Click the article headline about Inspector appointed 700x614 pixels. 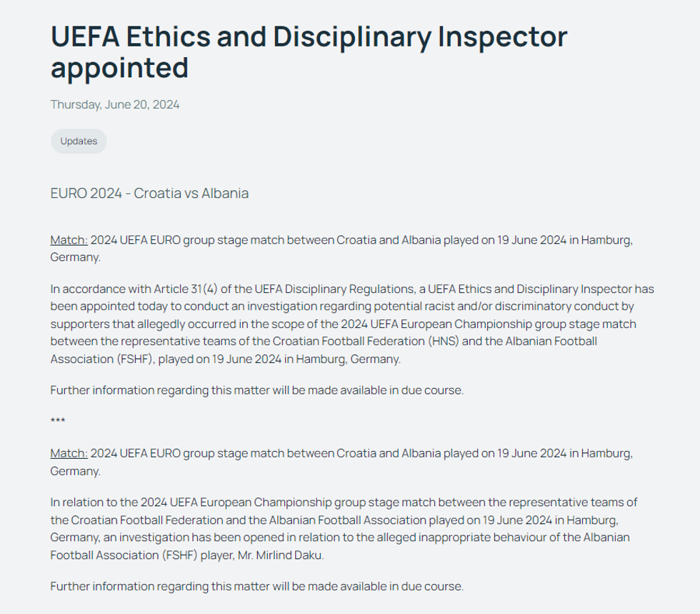point(309,52)
